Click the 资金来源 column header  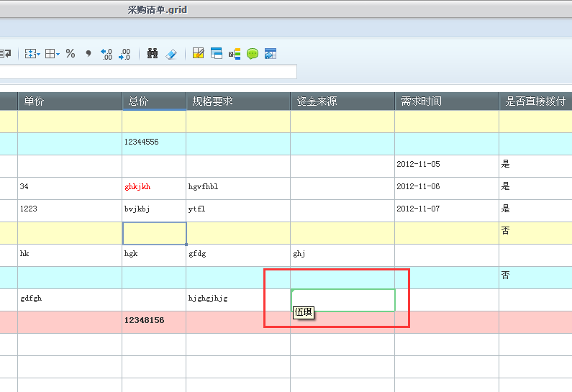pos(342,101)
